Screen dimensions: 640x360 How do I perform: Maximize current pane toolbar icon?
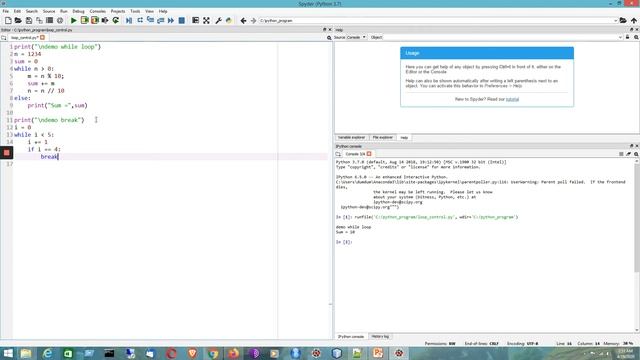click(196, 20)
